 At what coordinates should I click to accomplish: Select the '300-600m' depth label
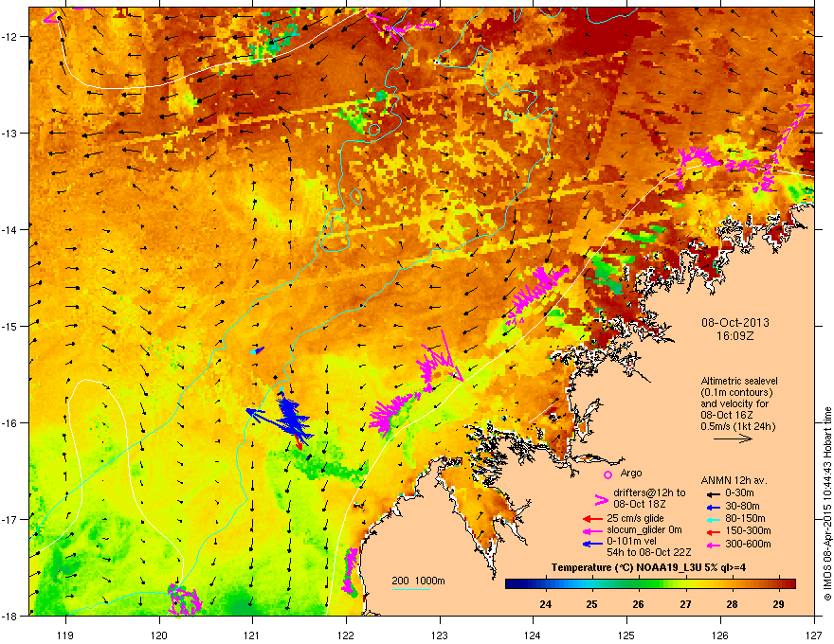748,545
